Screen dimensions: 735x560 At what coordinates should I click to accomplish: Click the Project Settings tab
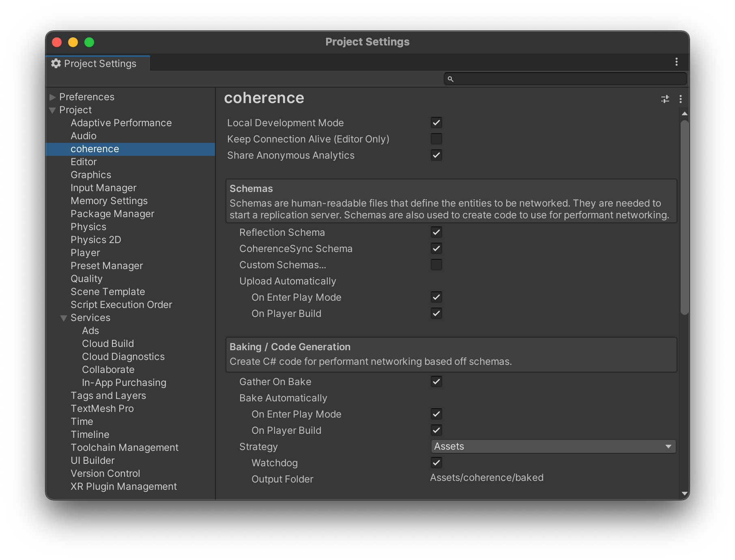coord(100,64)
